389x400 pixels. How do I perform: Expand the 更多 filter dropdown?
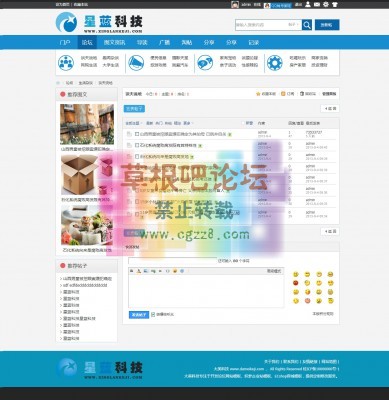click(188, 123)
